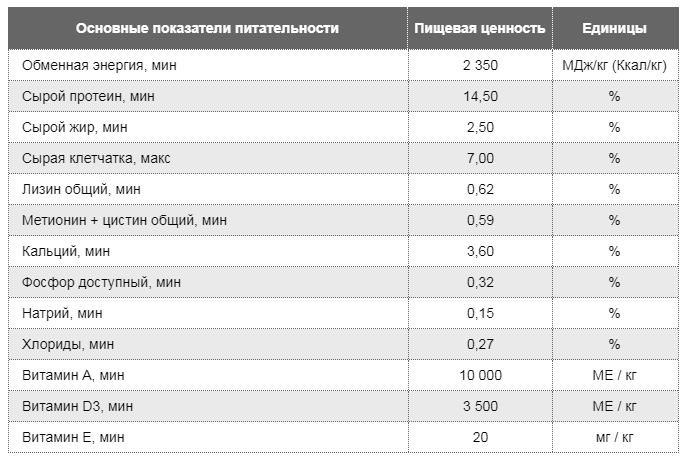
Task: Click the value 2 350
Action: pos(480,65)
